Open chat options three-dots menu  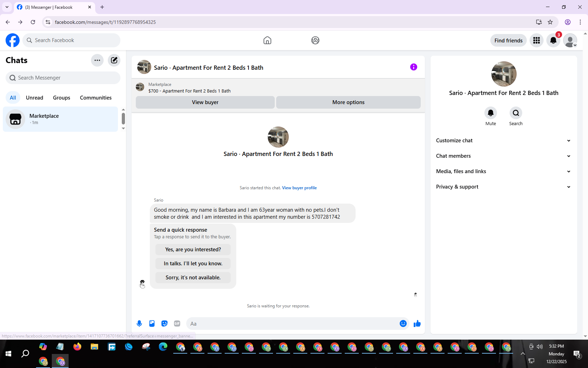pyautogui.click(x=97, y=60)
